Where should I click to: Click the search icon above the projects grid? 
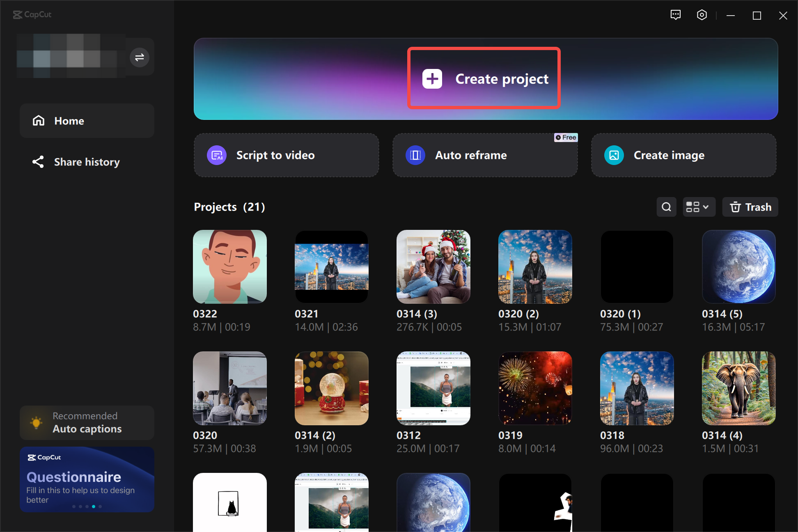coord(666,207)
